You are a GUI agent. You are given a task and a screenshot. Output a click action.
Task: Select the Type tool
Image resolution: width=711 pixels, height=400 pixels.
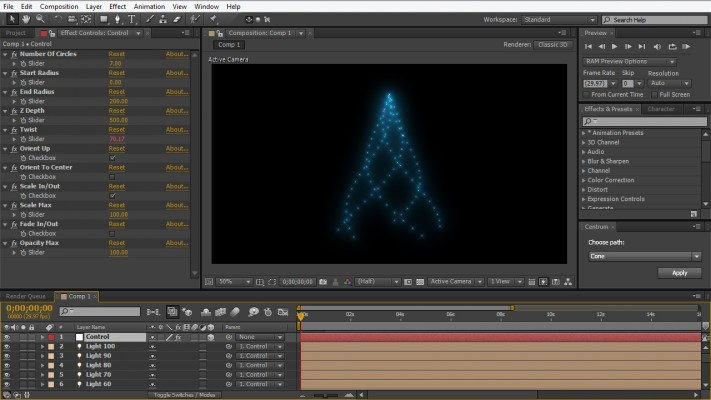(x=132, y=19)
